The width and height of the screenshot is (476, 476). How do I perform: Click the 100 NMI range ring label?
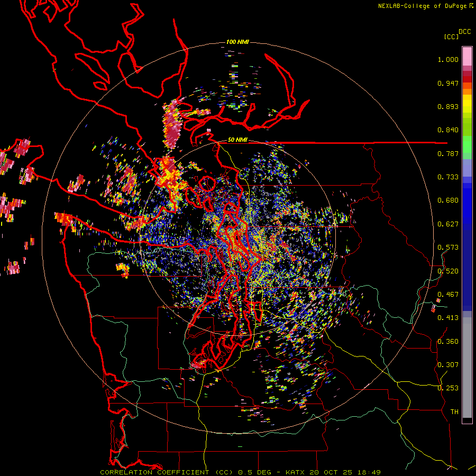pos(237,42)
